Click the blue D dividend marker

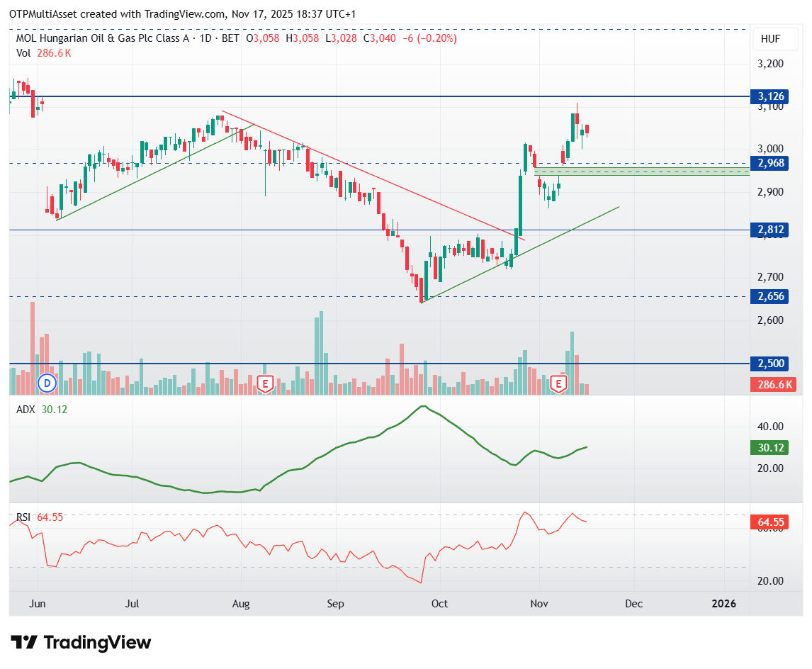pyautogui.click(x=47, y=383)
